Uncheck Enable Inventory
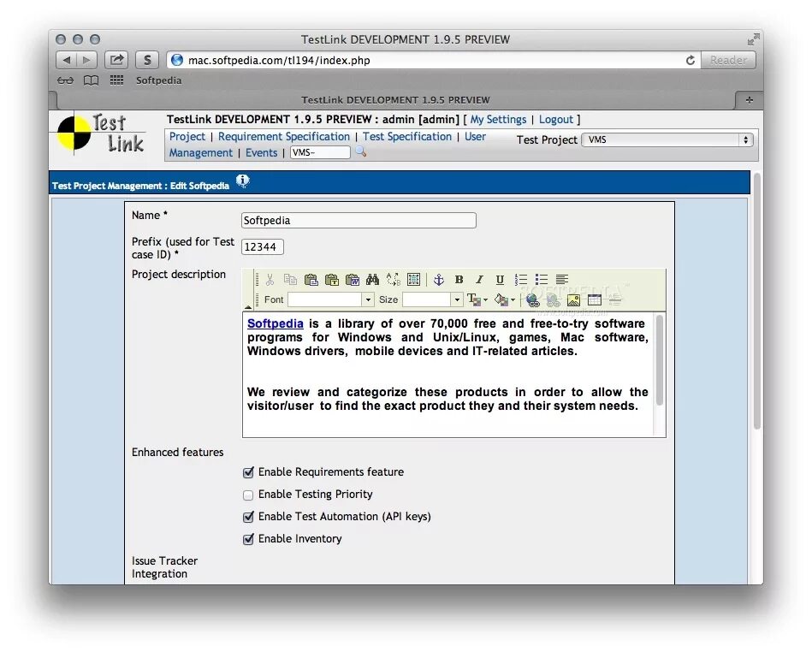This screenshot has width=812, height=652. pos(248,539)
